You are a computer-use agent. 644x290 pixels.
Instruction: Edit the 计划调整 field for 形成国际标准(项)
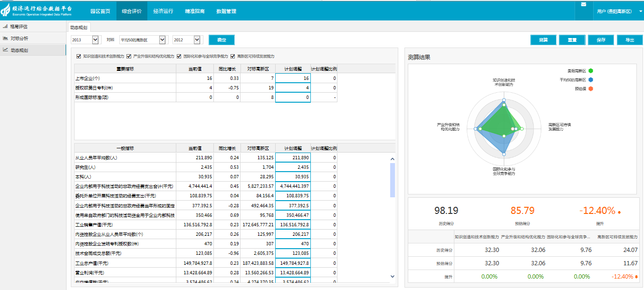(293, 97)
